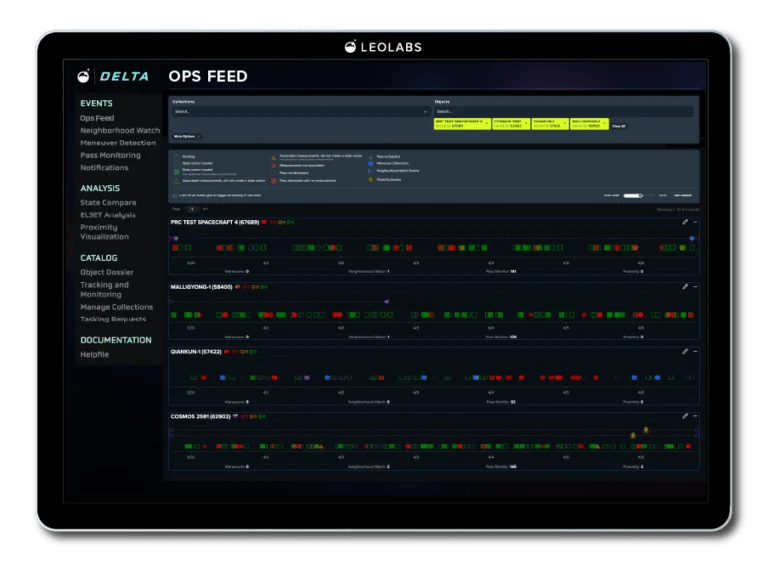Click the 'MALLIGYONG-1 (58400)' title
This screenshot has width=768, height=576.
pyautogui.click(x=201, y=287)
